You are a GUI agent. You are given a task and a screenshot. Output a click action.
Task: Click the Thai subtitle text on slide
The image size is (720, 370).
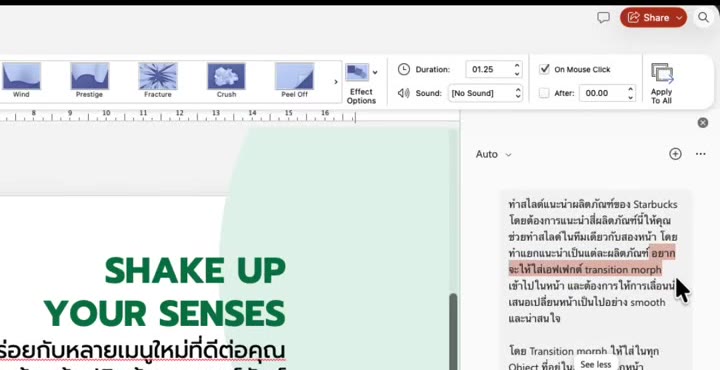pyautogui.click(x=142, y=351)
